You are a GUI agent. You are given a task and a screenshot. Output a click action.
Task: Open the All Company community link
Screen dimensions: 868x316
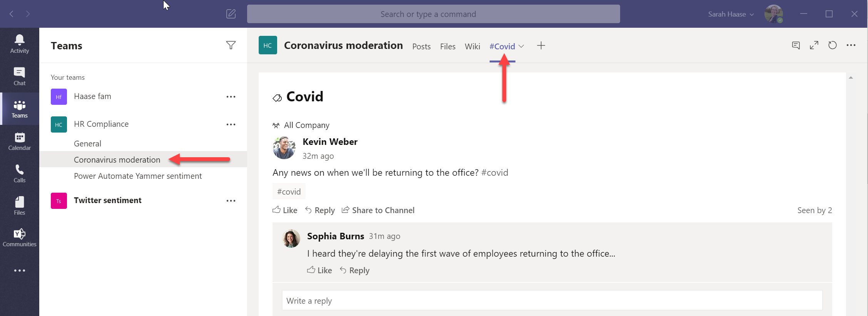[x=307, y=125]
